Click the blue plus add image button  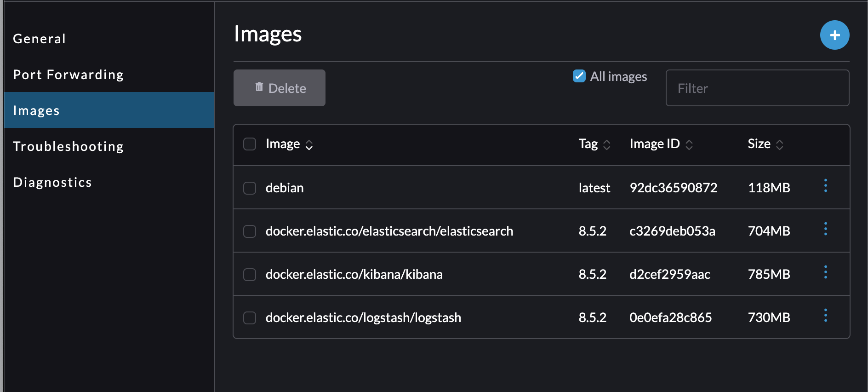click(x=834, y=35)
